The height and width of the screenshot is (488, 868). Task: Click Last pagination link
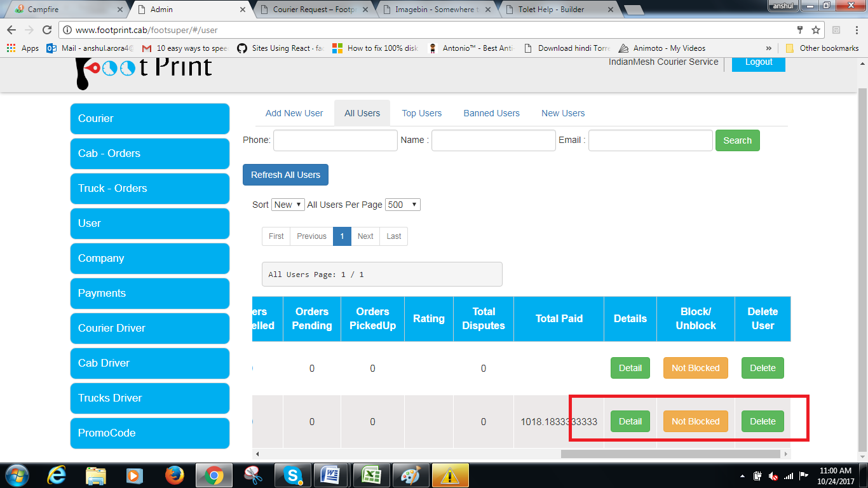tap(394, 236)
